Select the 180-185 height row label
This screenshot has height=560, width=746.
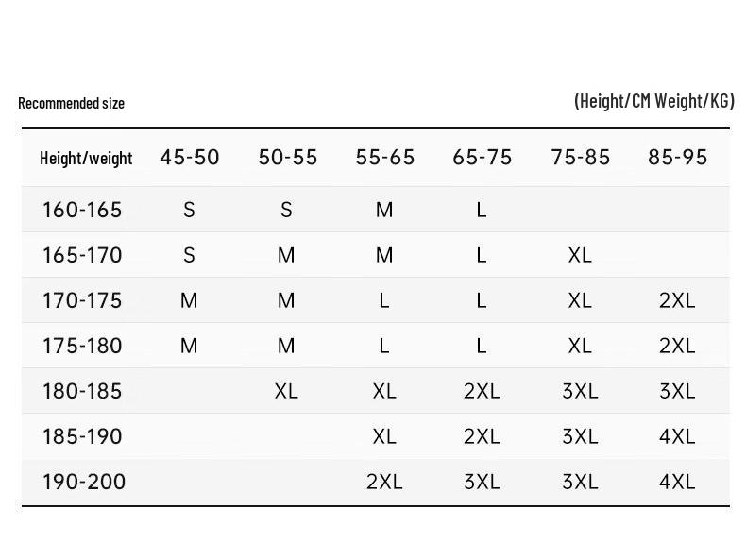(82, 391)
